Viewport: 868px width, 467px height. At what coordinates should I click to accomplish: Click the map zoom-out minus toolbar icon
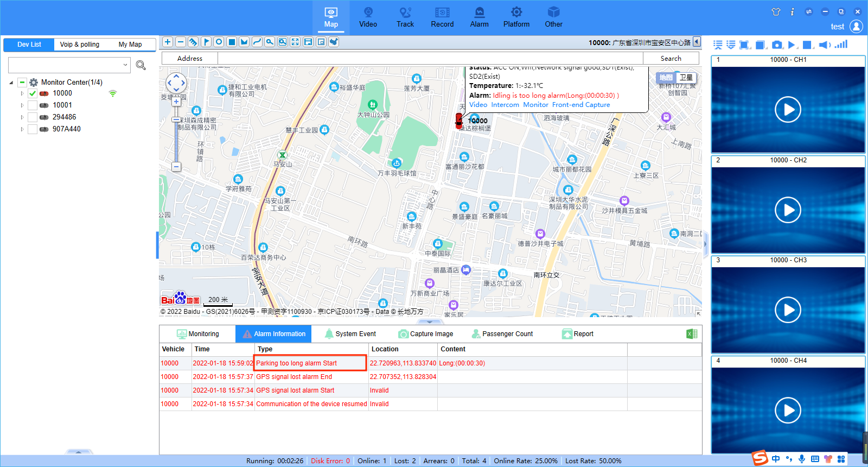(181, 42)
